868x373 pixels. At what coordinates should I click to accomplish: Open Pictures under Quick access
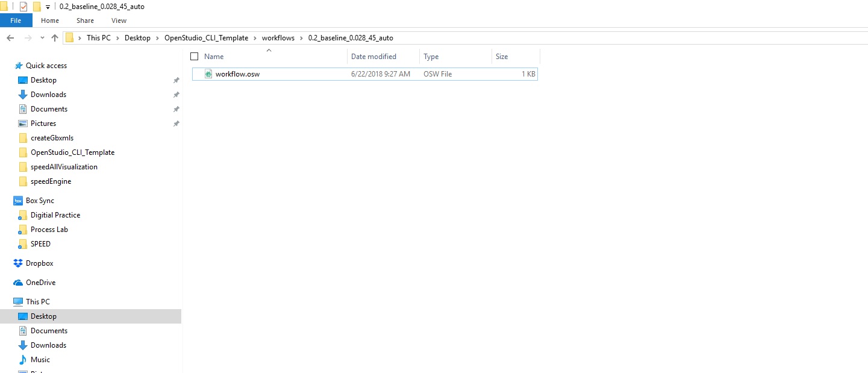[x=43, y=124]
